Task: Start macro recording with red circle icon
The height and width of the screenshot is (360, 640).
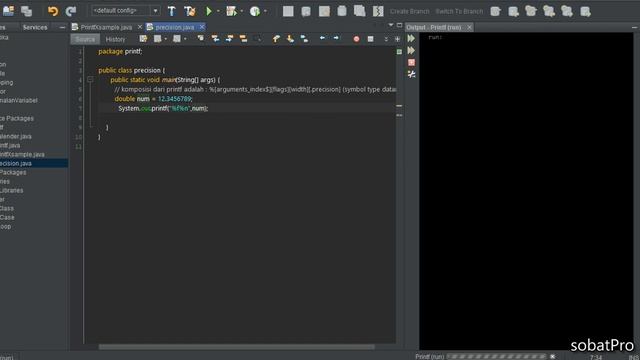Action: click(356, 39)
